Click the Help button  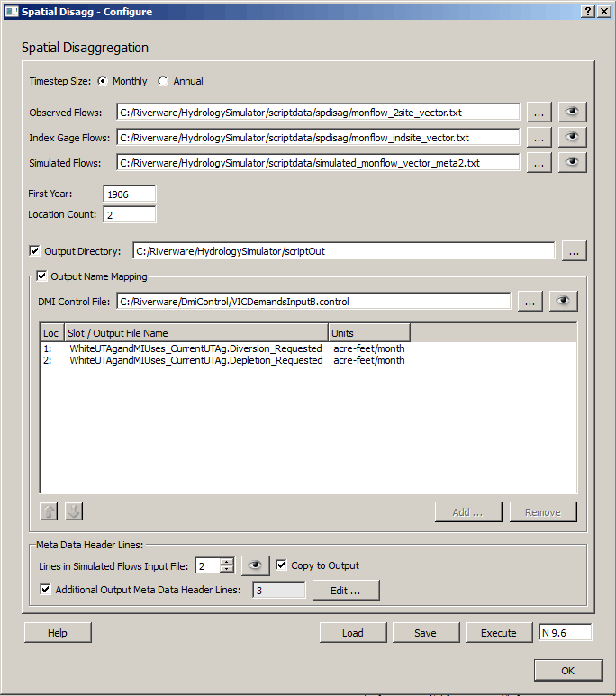coord(58,633)
